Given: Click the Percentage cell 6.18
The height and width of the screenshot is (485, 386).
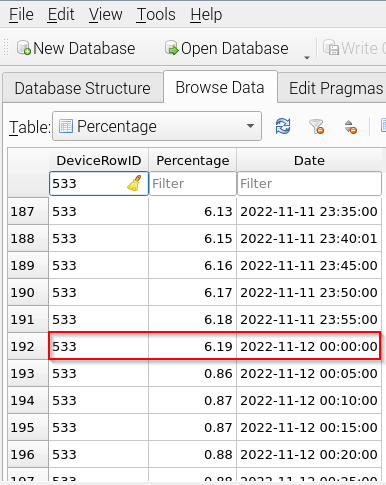Looking at the screenshot, I should (x=193, y=319).
